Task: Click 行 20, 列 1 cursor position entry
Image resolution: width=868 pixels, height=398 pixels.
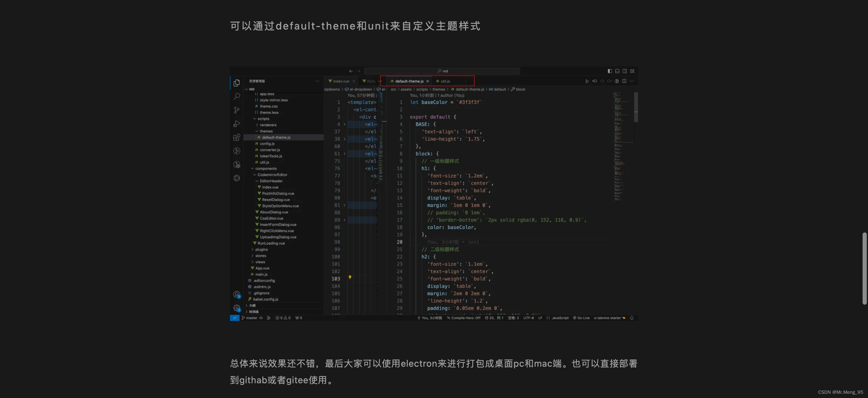Action: point(494,318)
